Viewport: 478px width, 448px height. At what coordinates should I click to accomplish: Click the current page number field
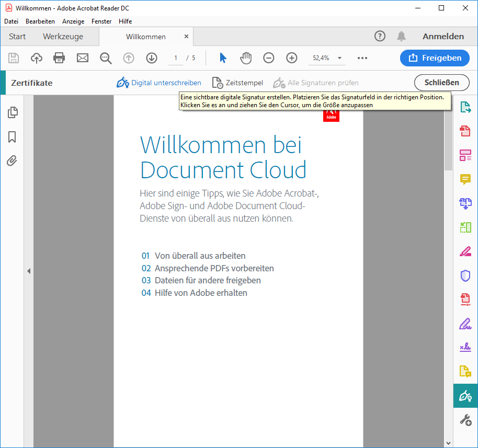point(176,58)
